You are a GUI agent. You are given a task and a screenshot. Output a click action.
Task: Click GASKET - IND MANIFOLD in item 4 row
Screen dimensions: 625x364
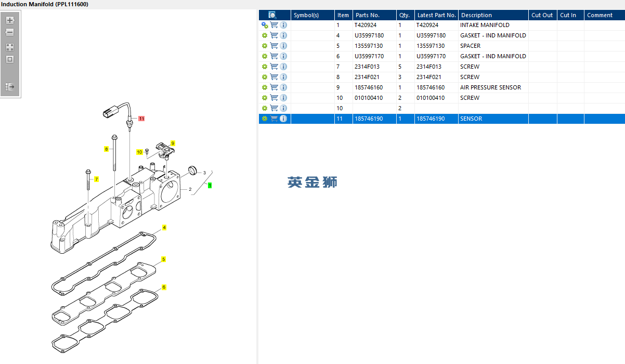493,35
